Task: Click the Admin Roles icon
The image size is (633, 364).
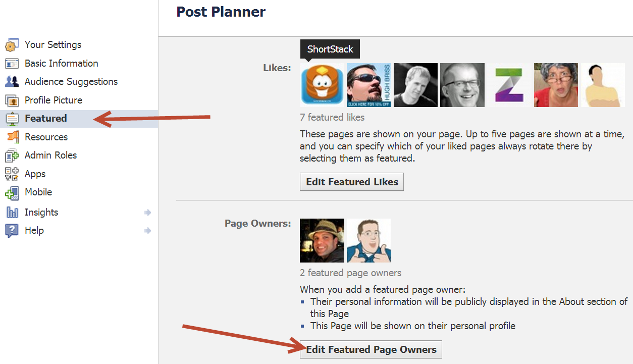Action: (12, 155)
